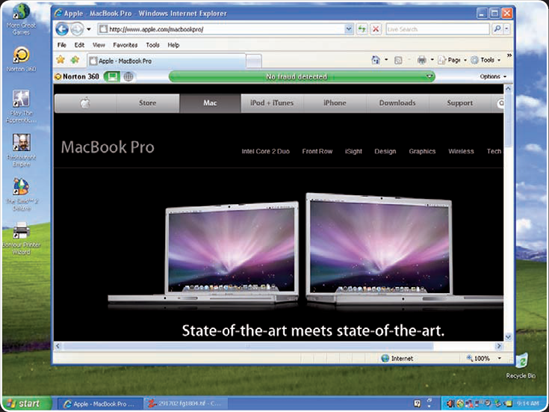Open the search provider dropdown arrow
Image resolution: width=549 pixels, height=412 pixels.
tap(507, 29)
